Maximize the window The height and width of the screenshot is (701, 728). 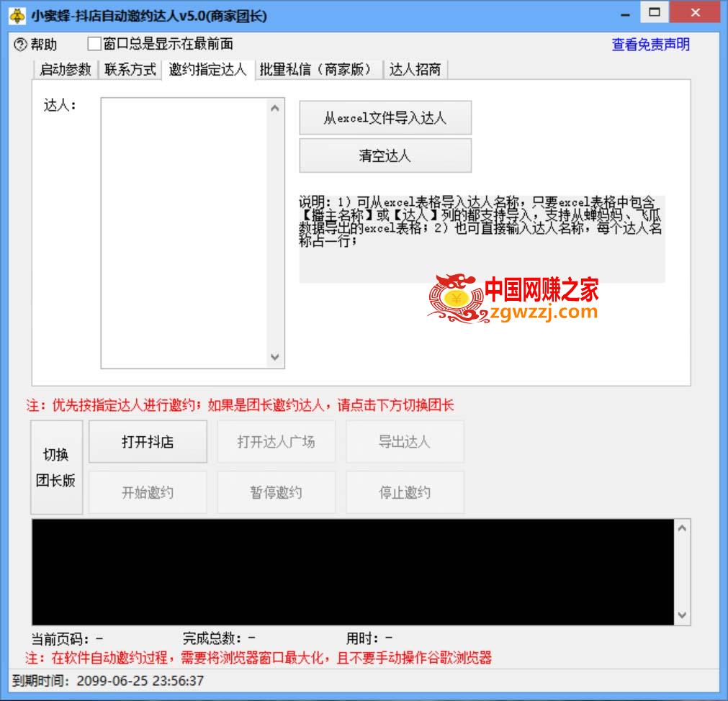[655, 12]
